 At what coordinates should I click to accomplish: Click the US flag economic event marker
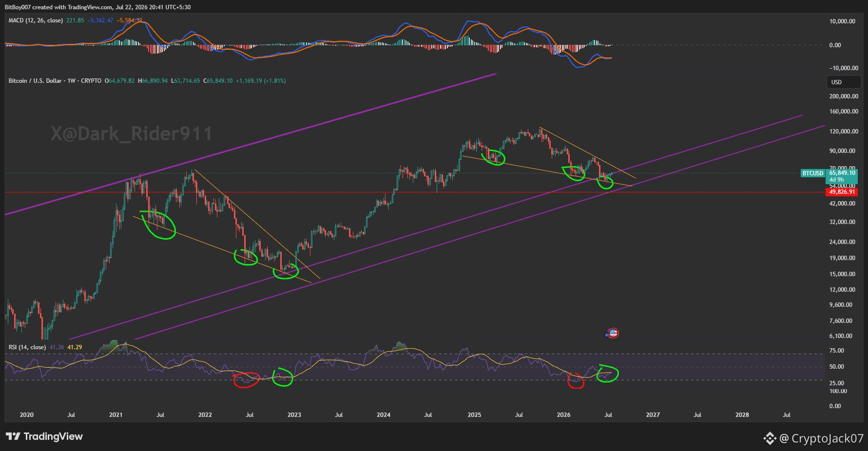click(613, 334)
